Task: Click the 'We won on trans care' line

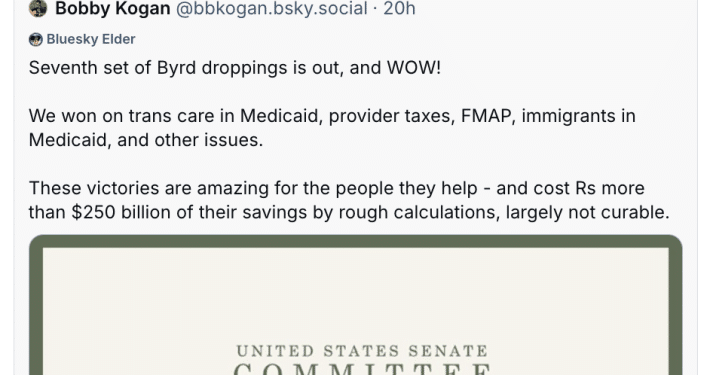Action: click(x=332, y=116)
